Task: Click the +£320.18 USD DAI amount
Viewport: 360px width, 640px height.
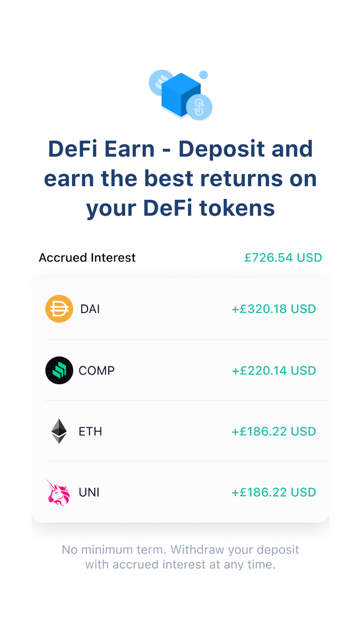Action: pyautogui.click(x=274, y=309)
